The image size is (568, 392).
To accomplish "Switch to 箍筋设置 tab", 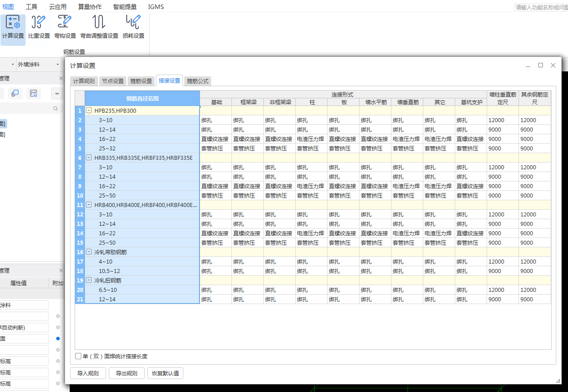I will [141, 81].
